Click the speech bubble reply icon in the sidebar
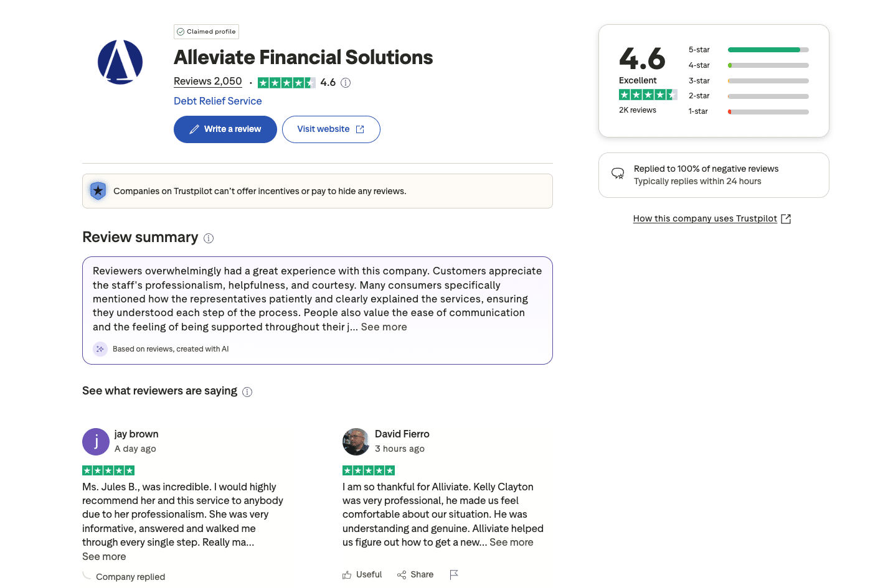 pyautogui.click(x=617, y=174)
